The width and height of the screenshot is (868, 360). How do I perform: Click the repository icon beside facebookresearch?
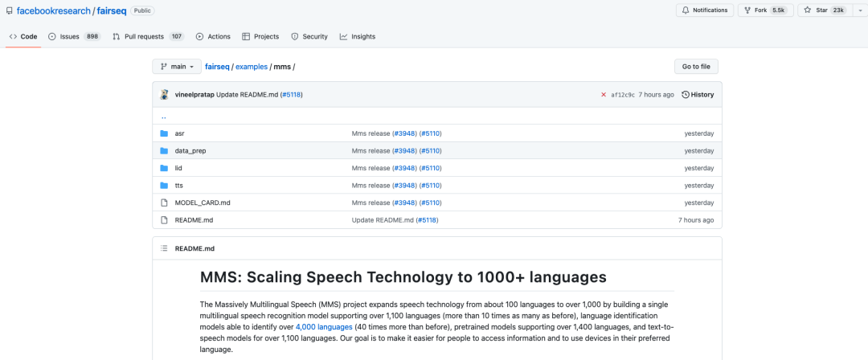tap(9, 11)
